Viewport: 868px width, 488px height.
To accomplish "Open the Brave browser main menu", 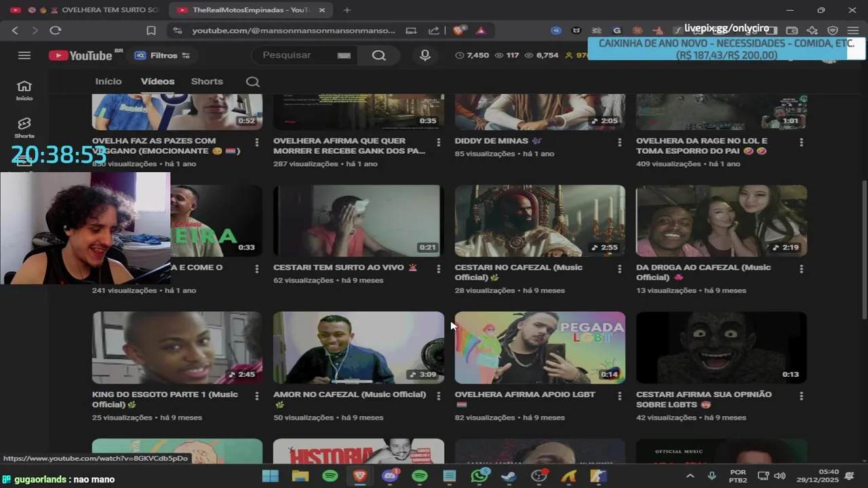I will coord(852,30).
